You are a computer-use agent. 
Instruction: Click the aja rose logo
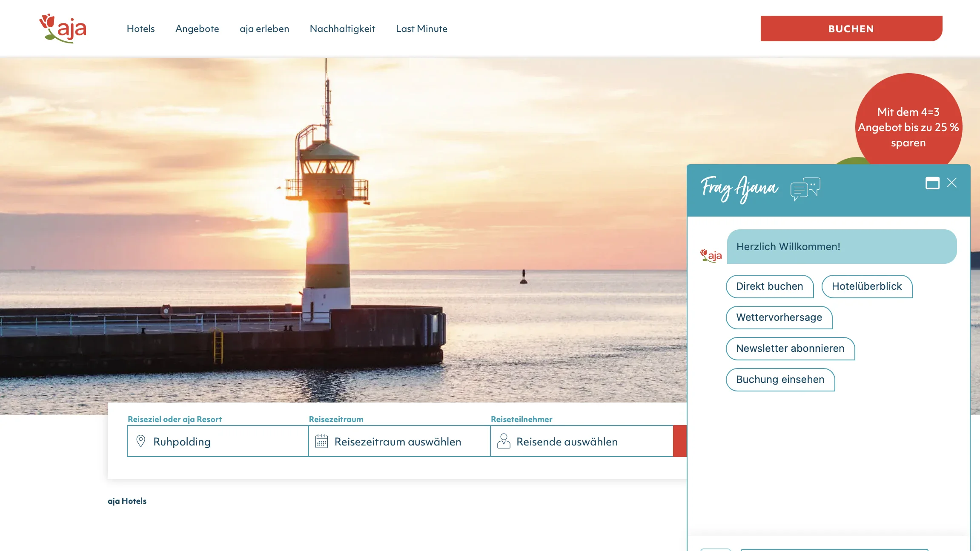pos(63,28)
